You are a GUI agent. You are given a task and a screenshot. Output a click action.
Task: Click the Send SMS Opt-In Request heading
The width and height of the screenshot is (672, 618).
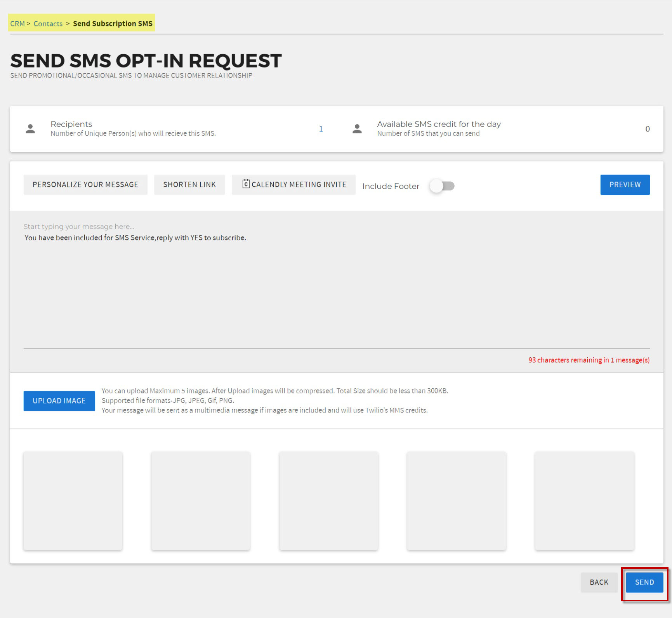click(146, 61)
